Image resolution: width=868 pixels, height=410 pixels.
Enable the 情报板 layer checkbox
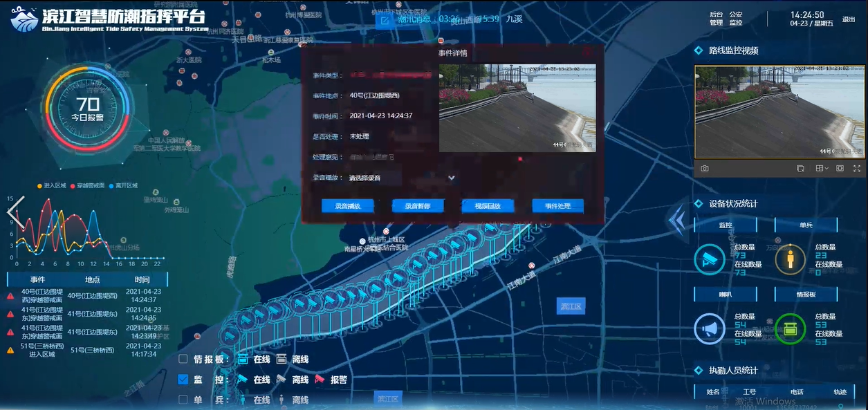(183, 360)
